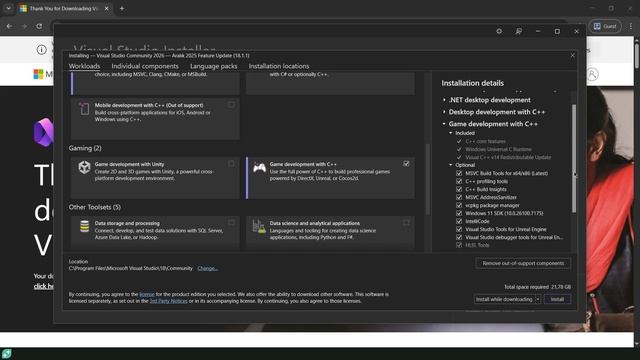Expand Desktop development with C++ details
640x360 pixels.
tap(444, 112)
